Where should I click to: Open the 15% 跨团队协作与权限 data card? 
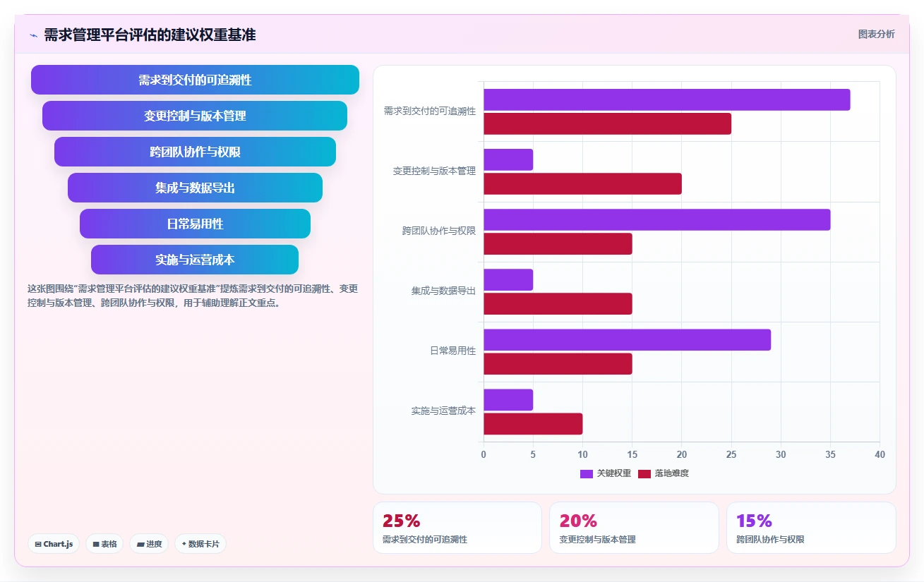[x=811, y=528]
